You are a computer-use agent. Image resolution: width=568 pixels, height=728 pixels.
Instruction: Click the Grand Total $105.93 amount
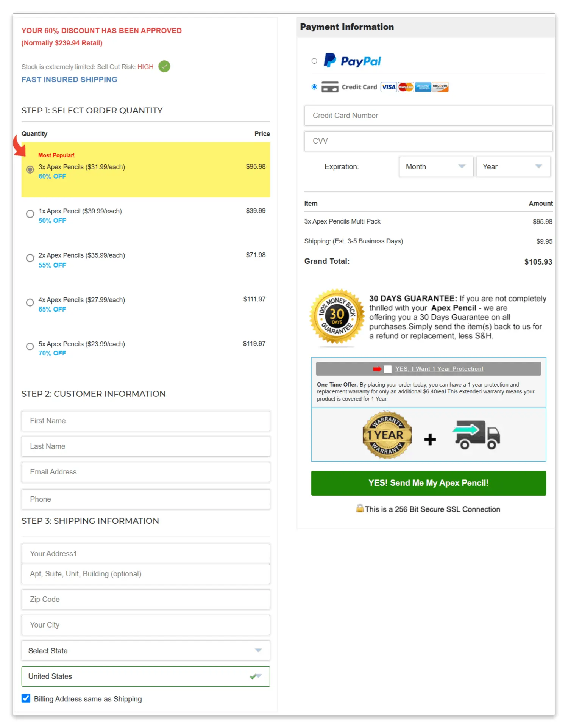538,262
